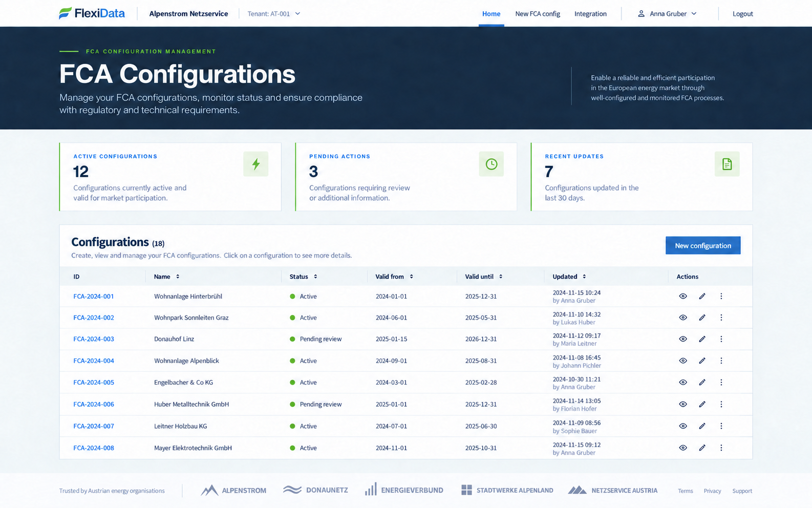Image resolution: width=812 pixels, height=508 pixels.
Task: Open more actions for Mayer Elektrotechnik GmbH
Action: (721, 448)
